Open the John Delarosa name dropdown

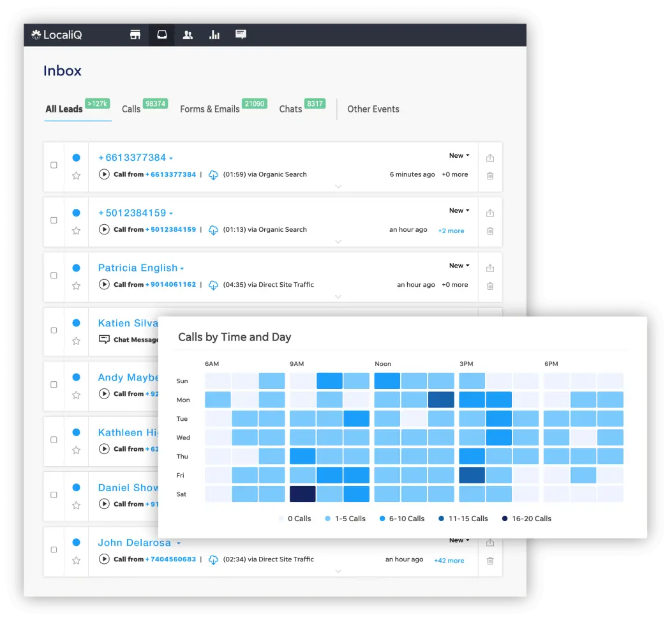pos(179,543)
